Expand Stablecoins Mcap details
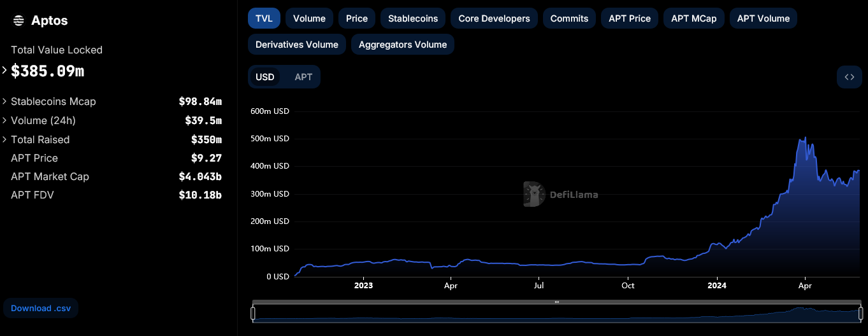 [x=4, y=101]
